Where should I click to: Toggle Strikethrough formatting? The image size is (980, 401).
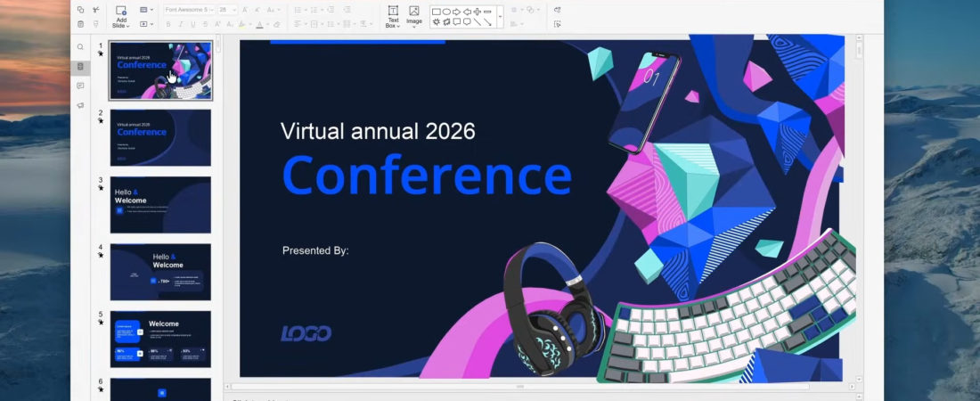point(206,24)
